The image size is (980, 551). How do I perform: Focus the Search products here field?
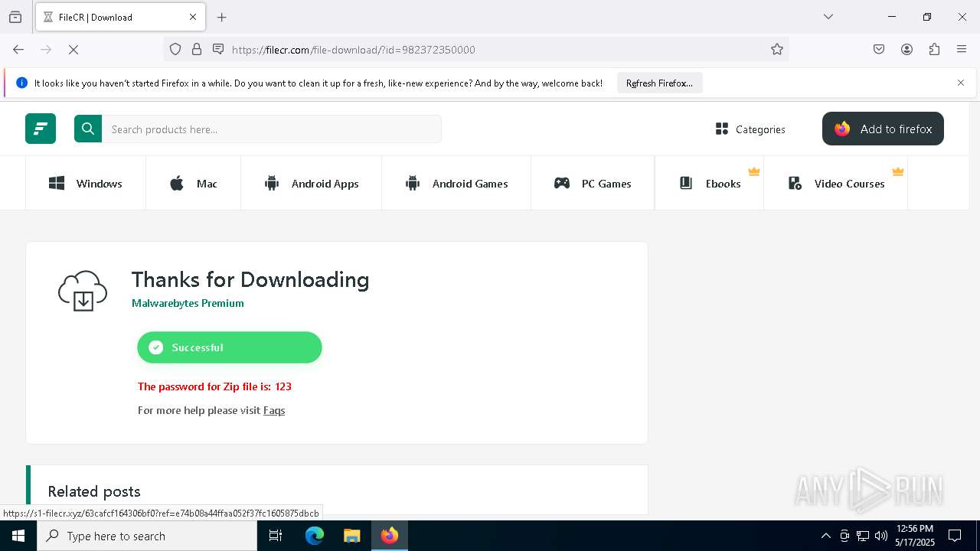[272, 129]
